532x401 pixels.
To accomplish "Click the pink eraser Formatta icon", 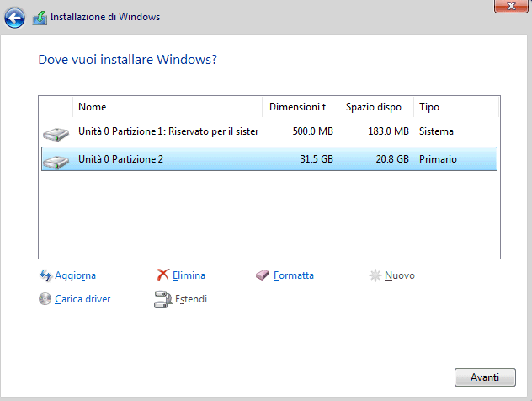I will click(x=262, y=275).
